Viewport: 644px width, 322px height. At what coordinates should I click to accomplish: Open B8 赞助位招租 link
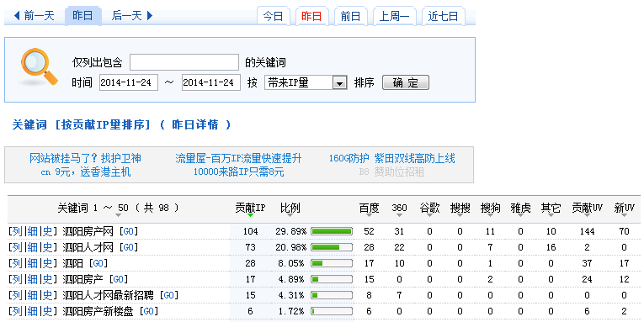[391, 172]
